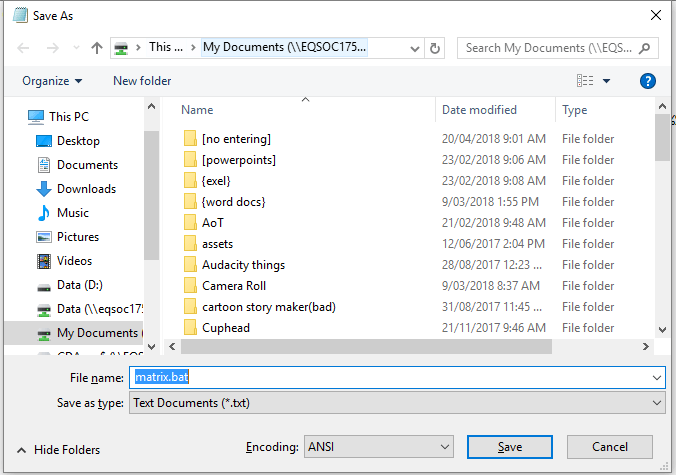Select the Audacity things folder
The image size is (676, 475).
tap(243, 265)
